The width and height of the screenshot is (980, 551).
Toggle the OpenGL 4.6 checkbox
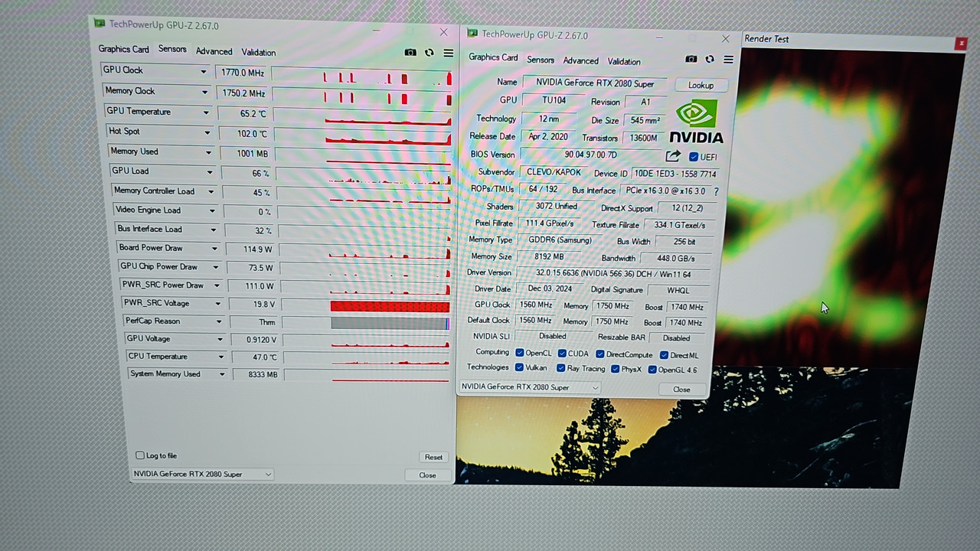pos(652,370)
